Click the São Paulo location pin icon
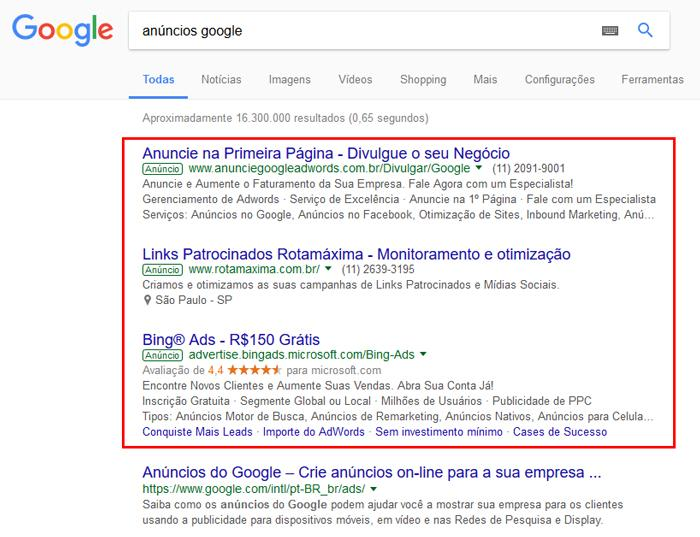 coord(147,300)
